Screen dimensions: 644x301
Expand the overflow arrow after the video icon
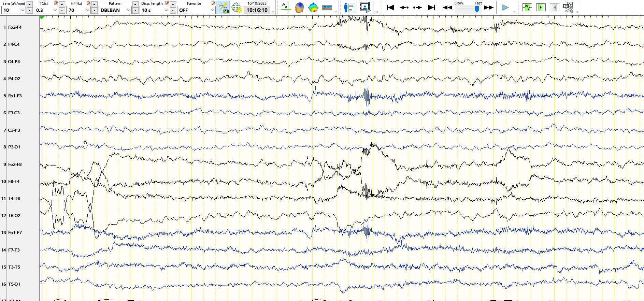(377, 12)
